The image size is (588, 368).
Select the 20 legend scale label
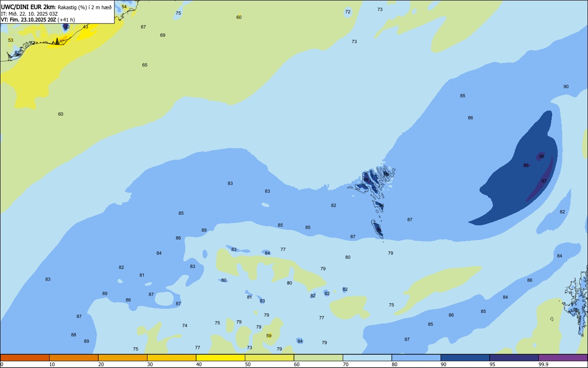point(101,364)
